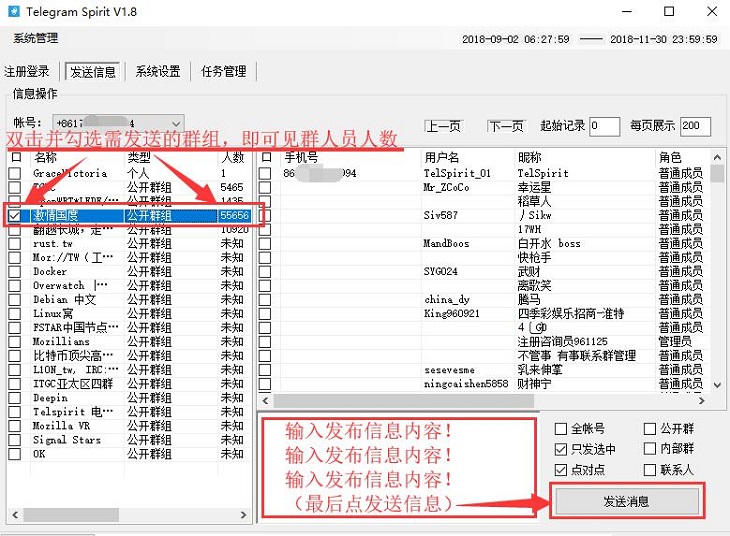Check the Debian 中文 group checkbox
Image resolution: width=730 pixels, height=536 pixels.
[14, 299]
